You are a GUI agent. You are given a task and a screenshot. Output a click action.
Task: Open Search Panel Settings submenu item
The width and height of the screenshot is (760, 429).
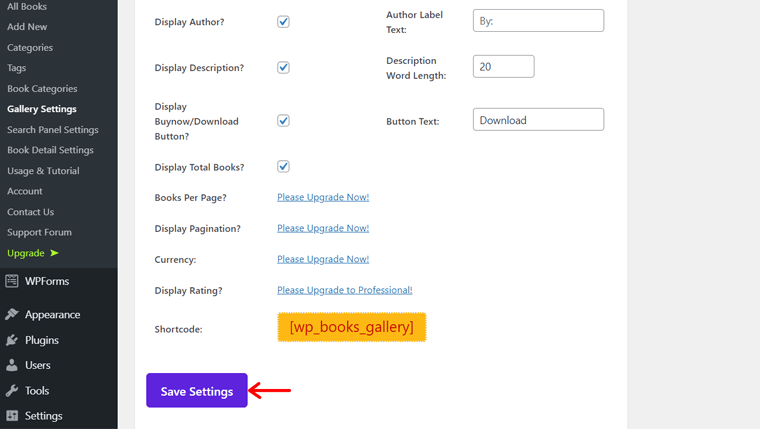pos(52,130)
